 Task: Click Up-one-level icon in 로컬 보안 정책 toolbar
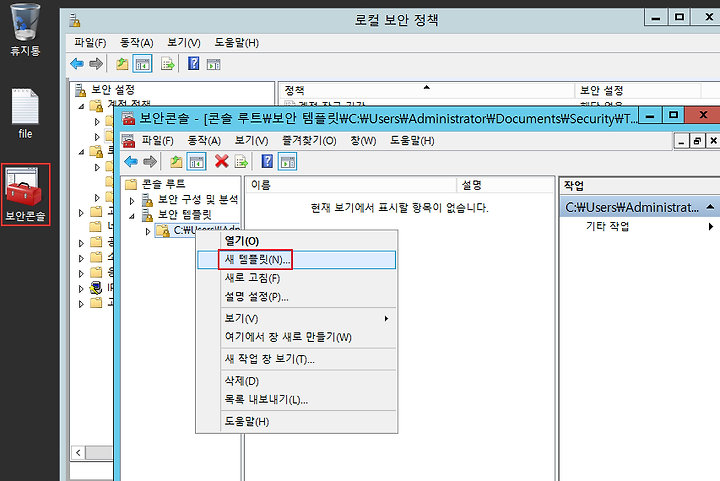pyautogui.click(x=122, y=64)
